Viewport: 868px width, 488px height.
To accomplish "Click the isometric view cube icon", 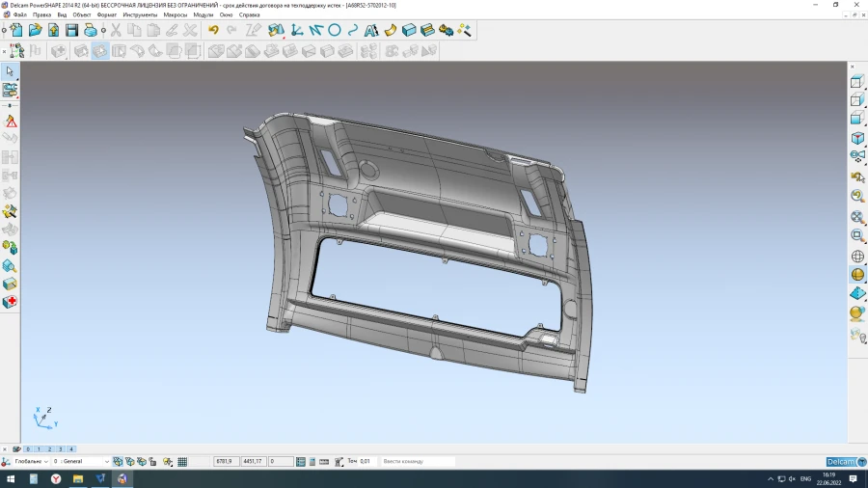I will pyautogui.click(x=857, y=139).
